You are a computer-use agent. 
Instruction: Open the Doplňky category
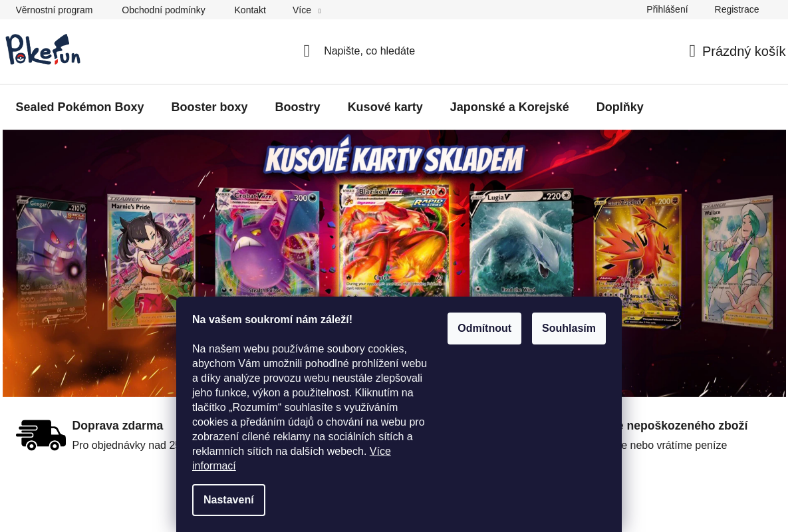pos(620,107)
